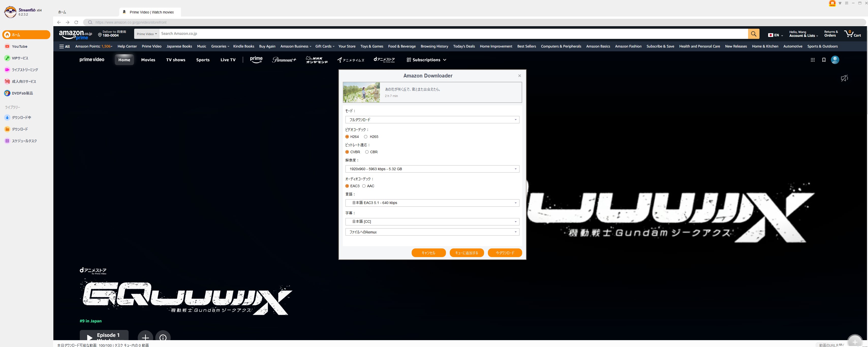Screen dimensions: 868x347
Task: Select CVBR bitrate mode
Action: point(347,152)
